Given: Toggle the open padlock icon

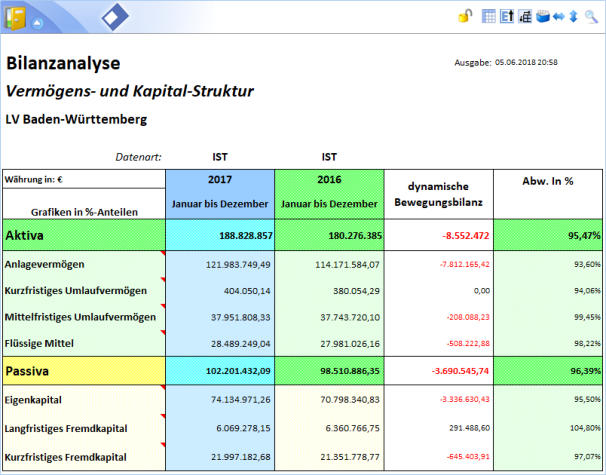Looking at the screenshot, I should (464, 16).
